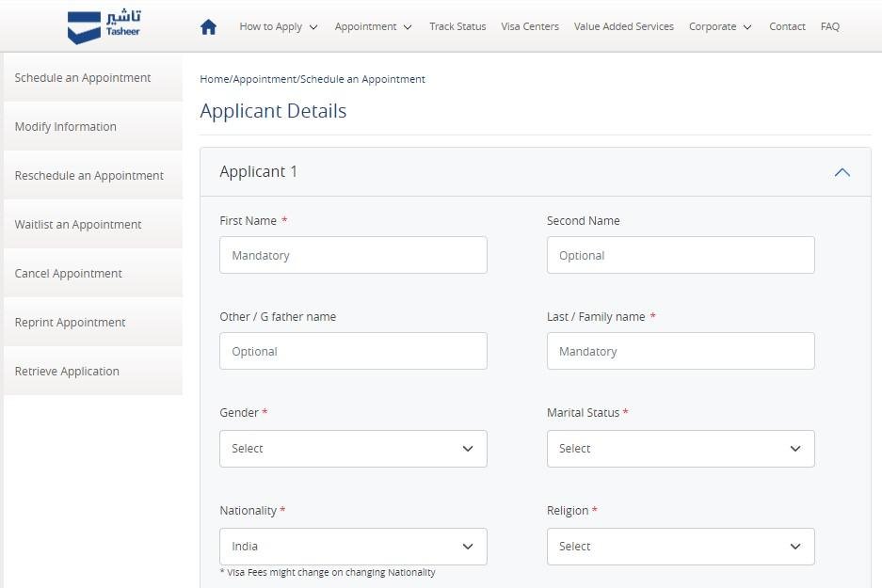Screen dimensions: 882x588
Task: Open the Marital Status dropdown
Action: [x=681, y=449]
